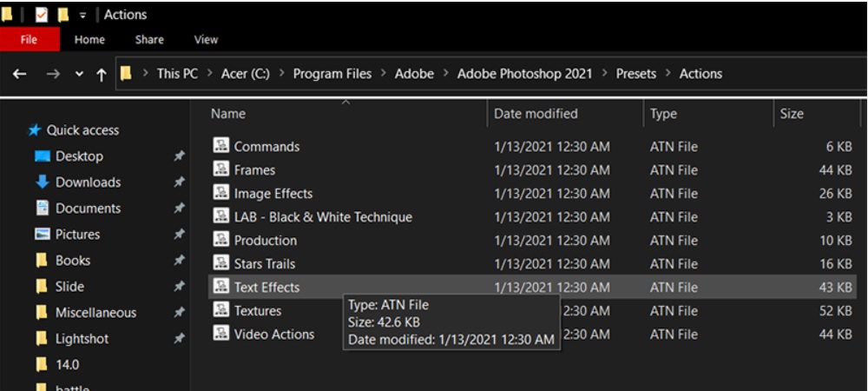This screenshot has height=391, width=868.
Task: Expand the chevron after Adobe in path
Action: (445, 74)
